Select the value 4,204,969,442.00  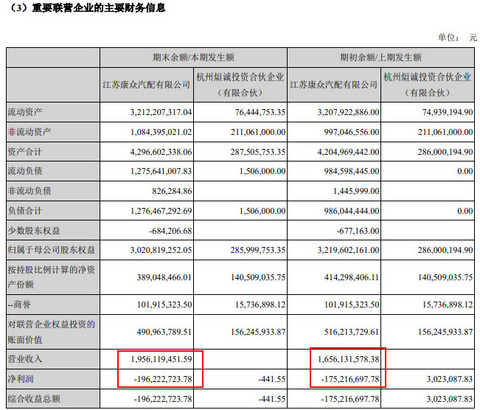(x=348, y=152)
